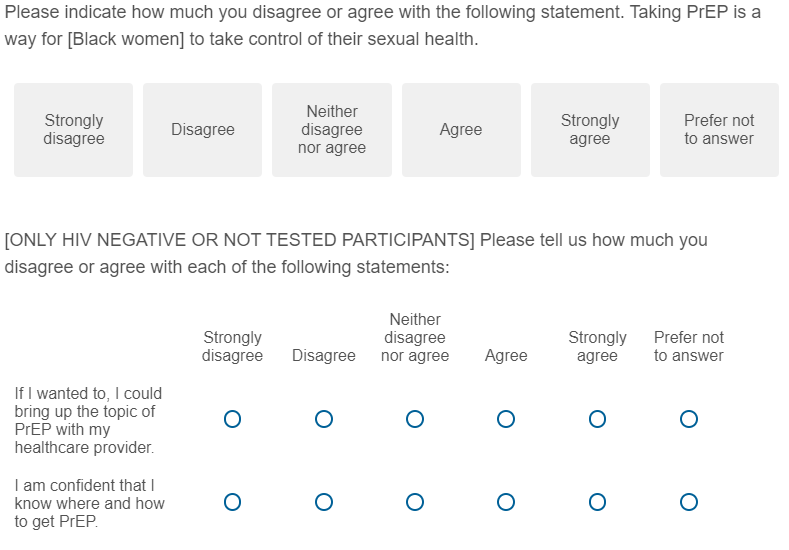The image size is (789, 550).
Task: Choose 'Neither disagree nor agree' for getting PrEP statement
Action: (415, 501)
